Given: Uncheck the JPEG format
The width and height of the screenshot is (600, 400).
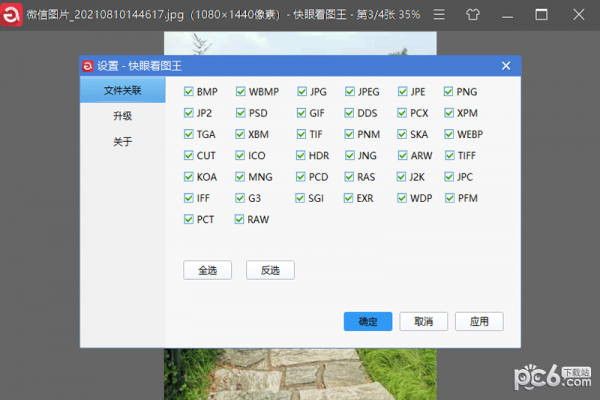Looking at the screenshot, I should click(349, 91).
